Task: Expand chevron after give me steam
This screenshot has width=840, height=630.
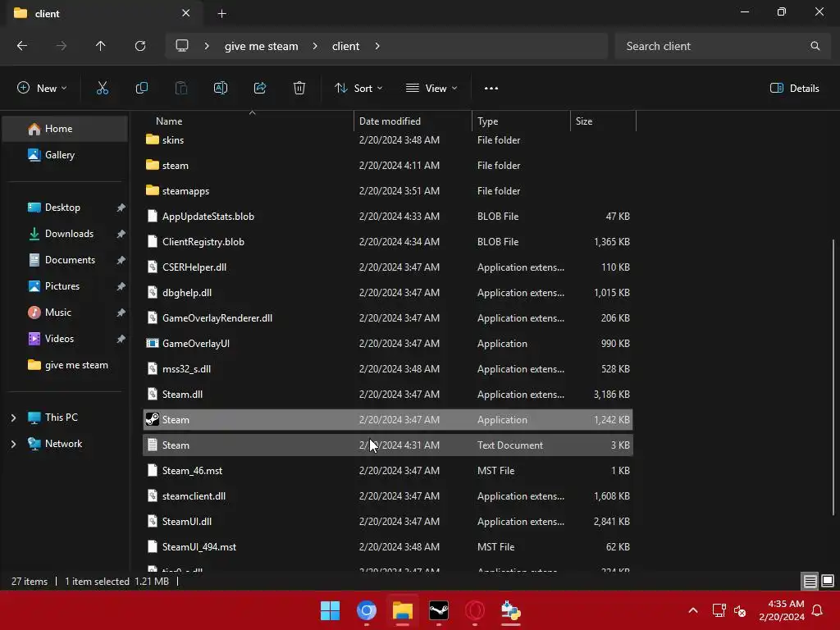Action: click(x=315, y=46)
